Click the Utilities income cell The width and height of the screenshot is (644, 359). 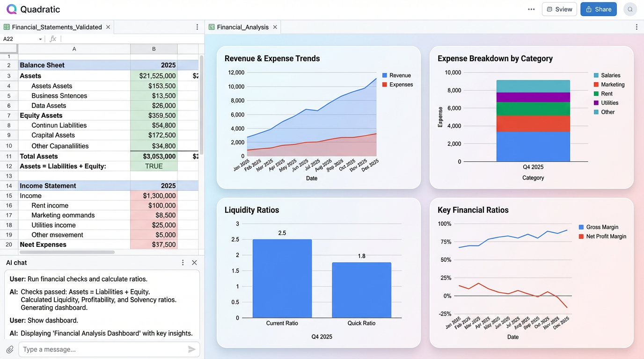[74, 225]
